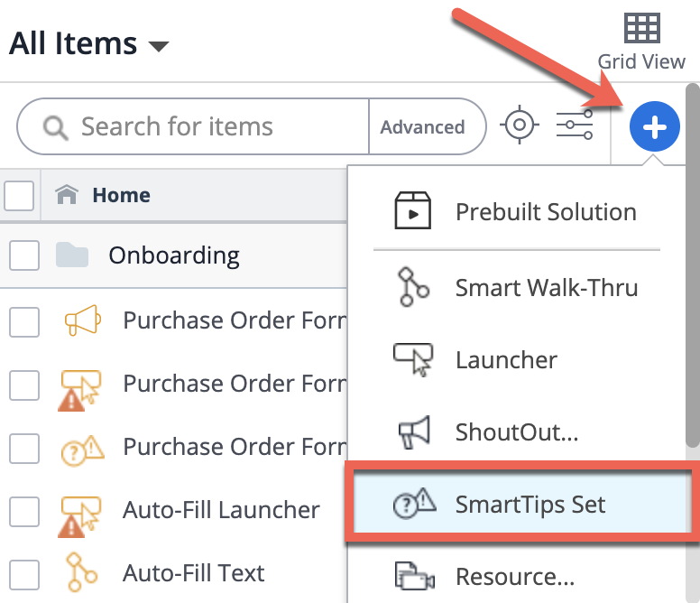700x603 pixels.
Task: Choose Smart Walk-Thru menu option
Action: tap(546, 288)
